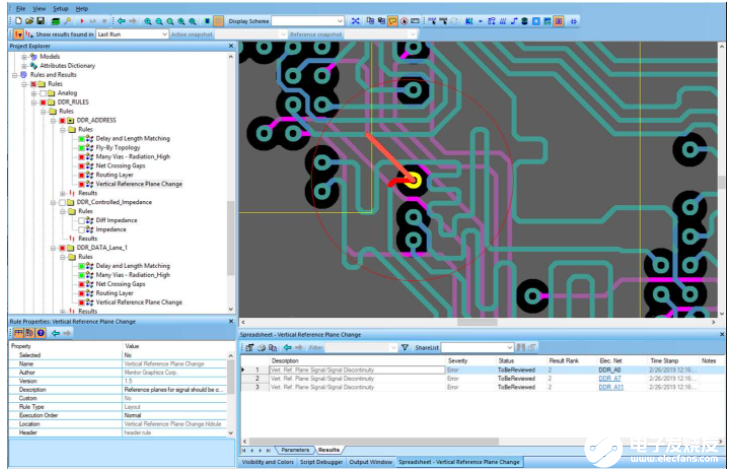Click the highlighted yellow tooltip balloon icon
The image size is (729, 474).
point(393,21)
